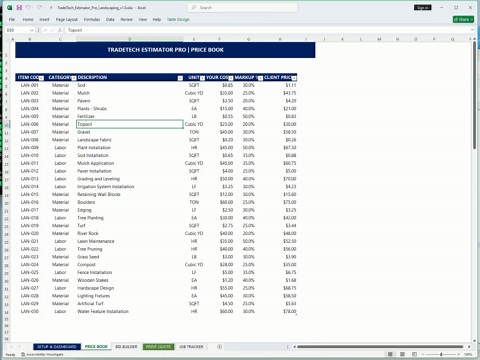Screen dimensions: 480x360
Task: Open the Home ribbon tab
Action: click(28, 19)
